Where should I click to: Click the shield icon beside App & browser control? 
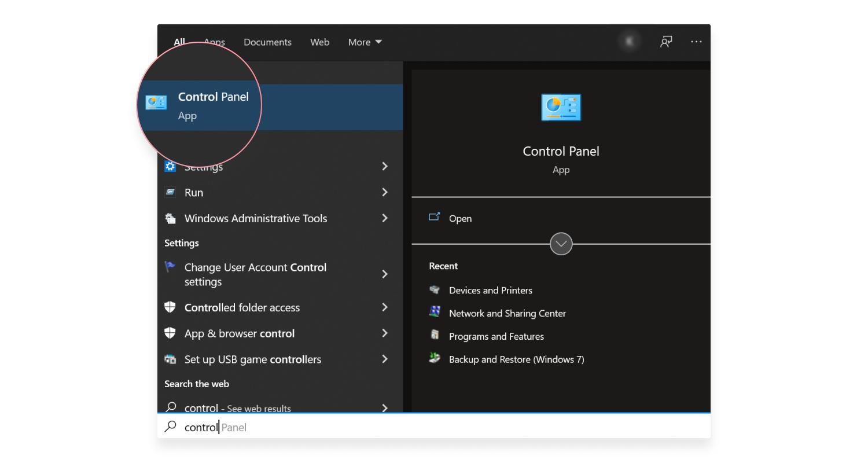click(x=170, y=333)
